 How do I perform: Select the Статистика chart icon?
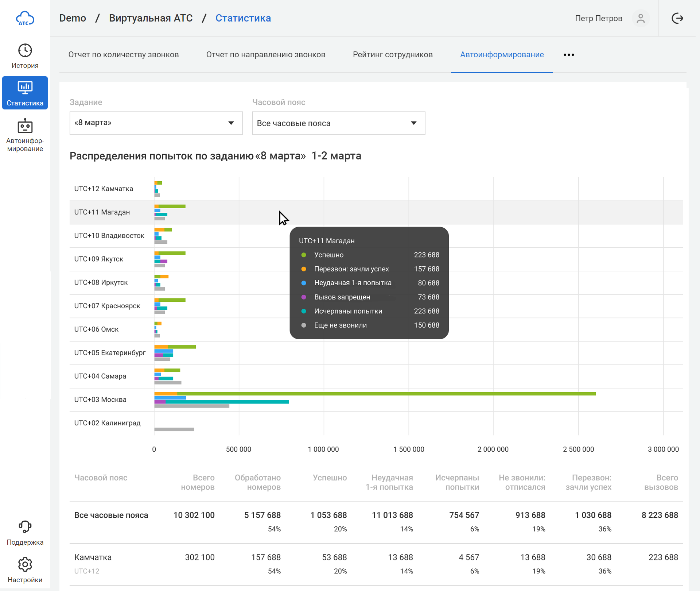25,88
